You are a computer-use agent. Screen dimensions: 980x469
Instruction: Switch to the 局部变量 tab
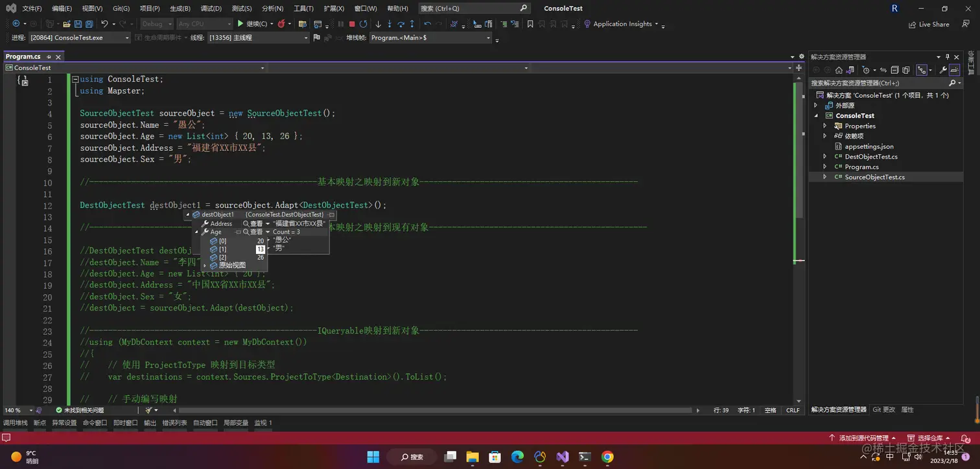point(236,423)
